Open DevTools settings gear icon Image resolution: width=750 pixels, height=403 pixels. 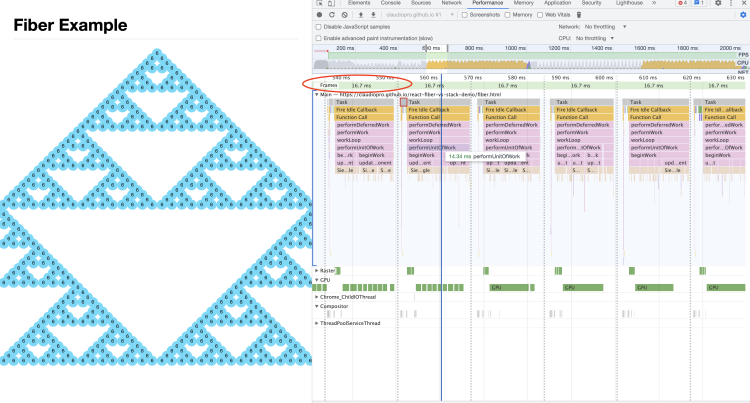point(718,3)
